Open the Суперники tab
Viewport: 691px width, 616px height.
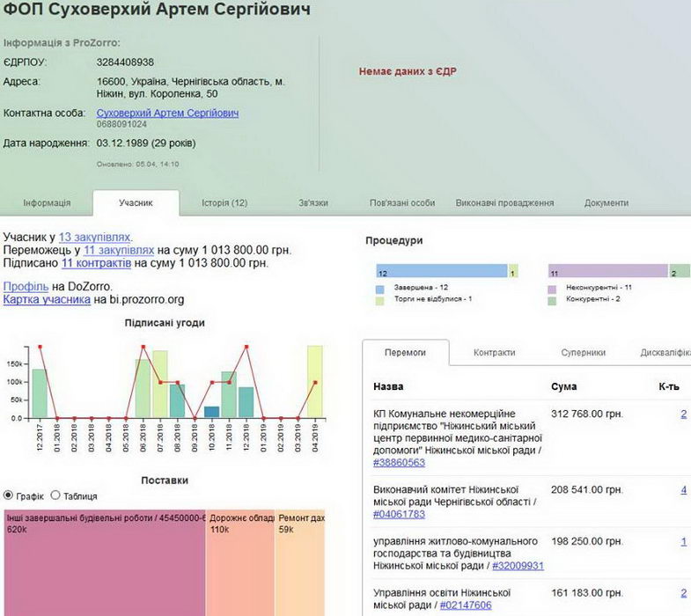point(583,353)
